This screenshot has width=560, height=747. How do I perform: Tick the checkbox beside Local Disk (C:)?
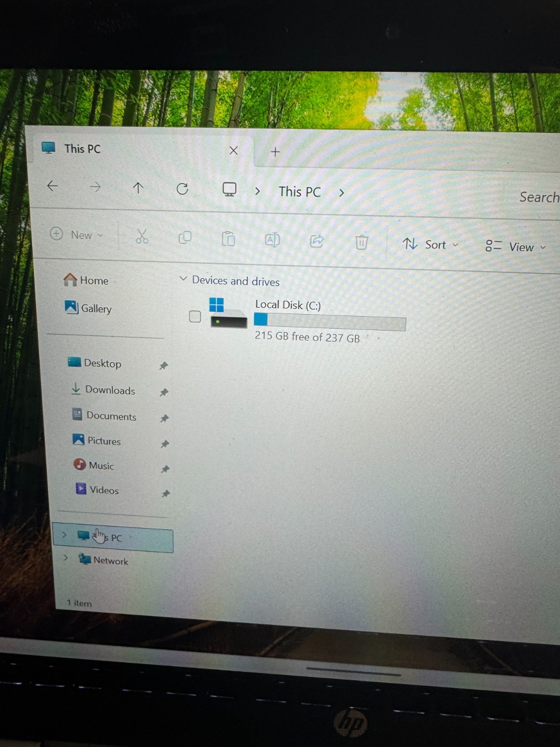tap(195, 317)
